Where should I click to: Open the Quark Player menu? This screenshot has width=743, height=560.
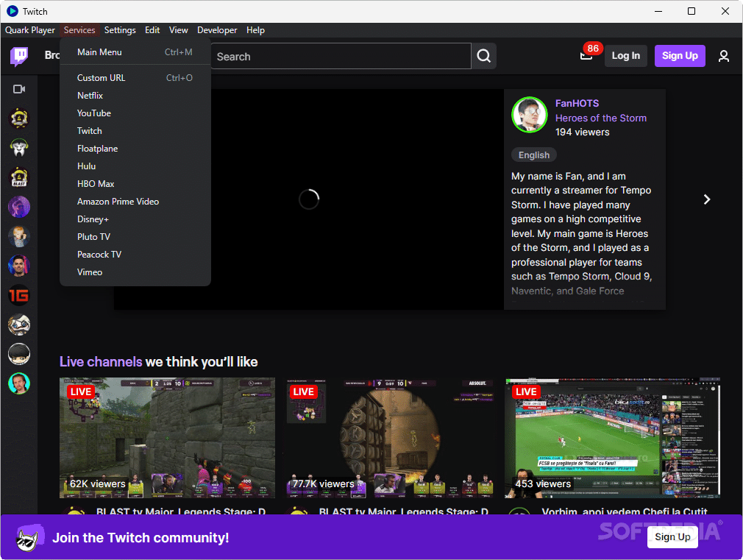[30, 30]
